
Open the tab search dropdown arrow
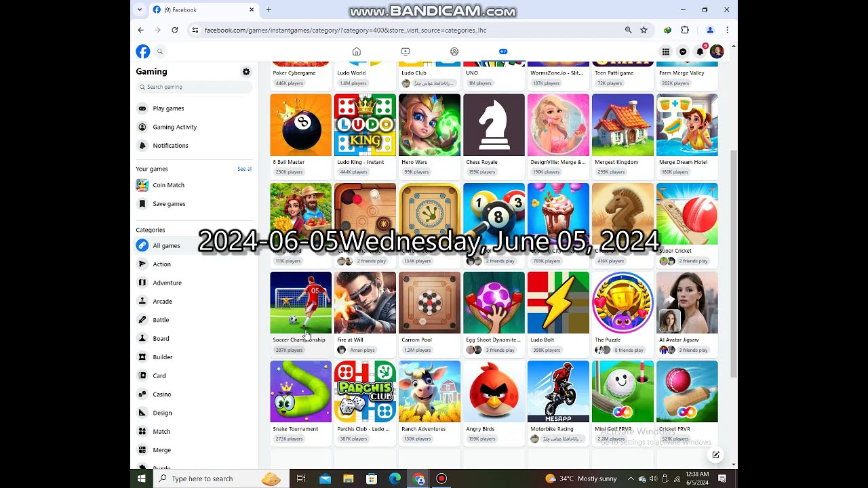[140, 9]
